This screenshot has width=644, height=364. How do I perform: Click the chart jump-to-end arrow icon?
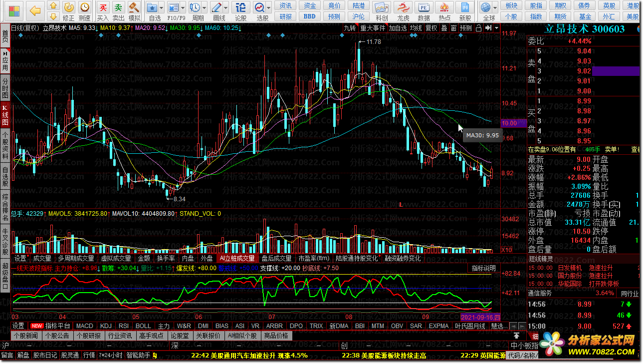(488, 28)
